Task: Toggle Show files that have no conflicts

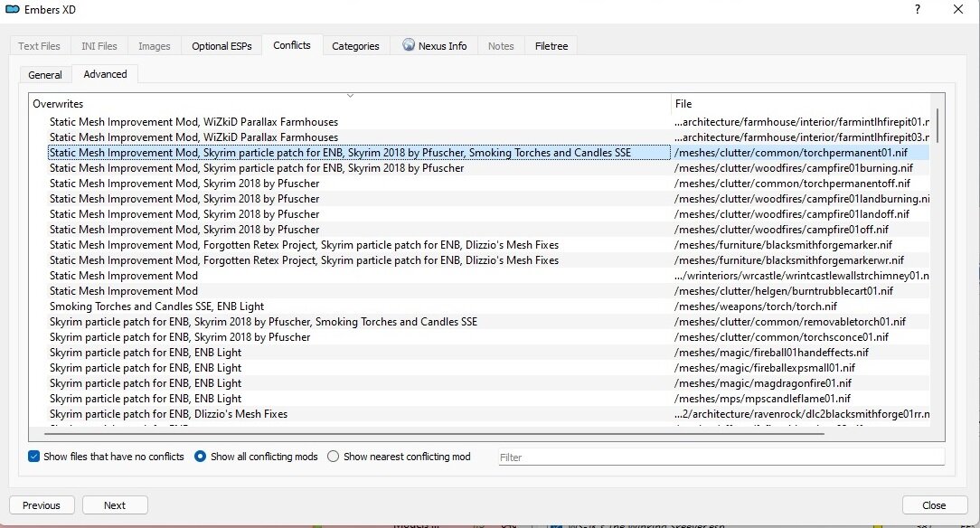Action: [x=33, y=457]
